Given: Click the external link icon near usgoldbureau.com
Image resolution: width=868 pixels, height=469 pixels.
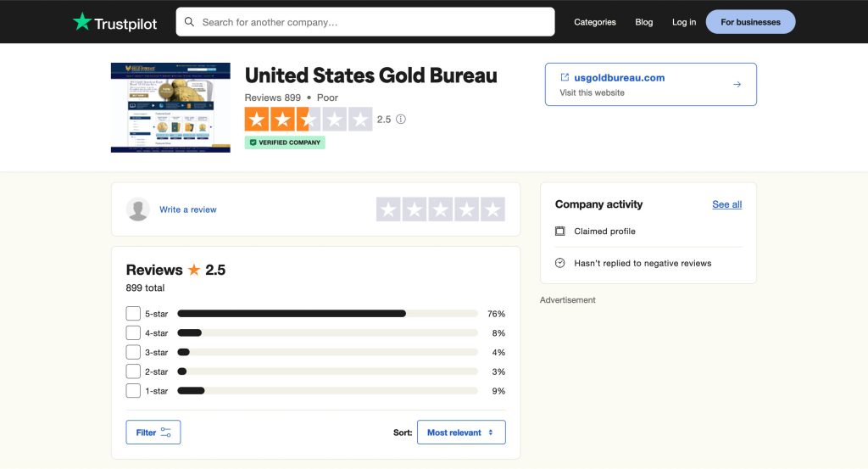Looking at the screenshot, I should tap(565, 77).
